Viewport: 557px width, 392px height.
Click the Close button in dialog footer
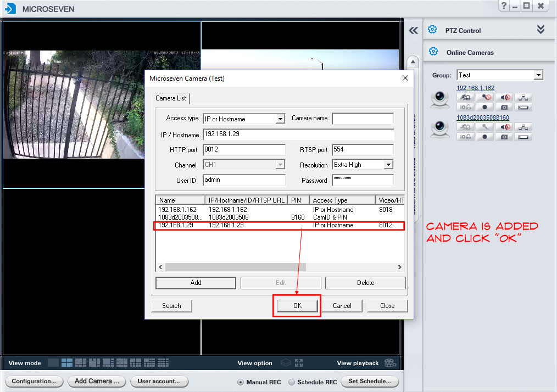coord(387,306)
